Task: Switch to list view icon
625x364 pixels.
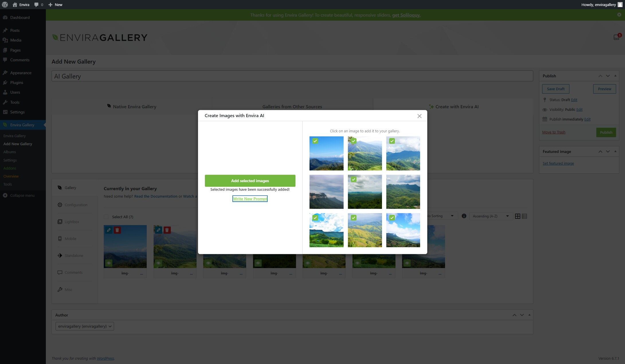Action: click(524, 216)
